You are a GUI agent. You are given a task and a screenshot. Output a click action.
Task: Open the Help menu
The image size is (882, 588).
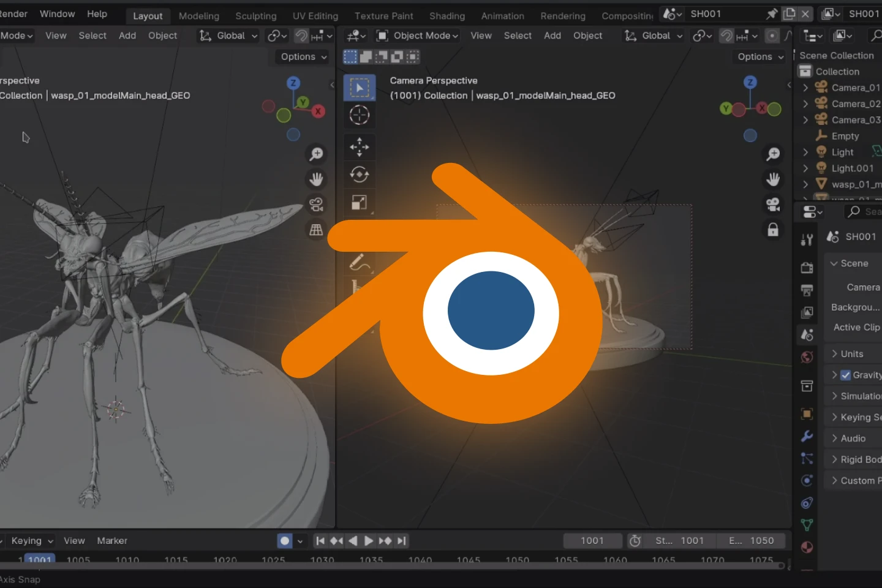(97, 13)
